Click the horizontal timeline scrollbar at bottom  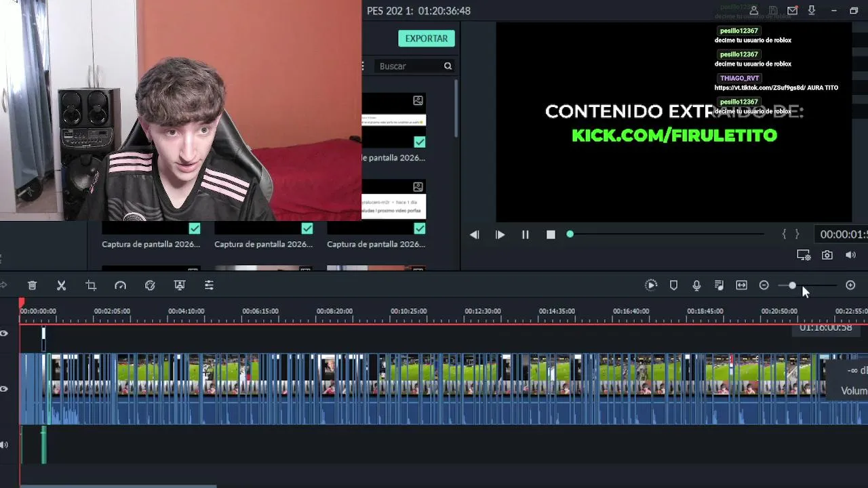tap(119, 486)
